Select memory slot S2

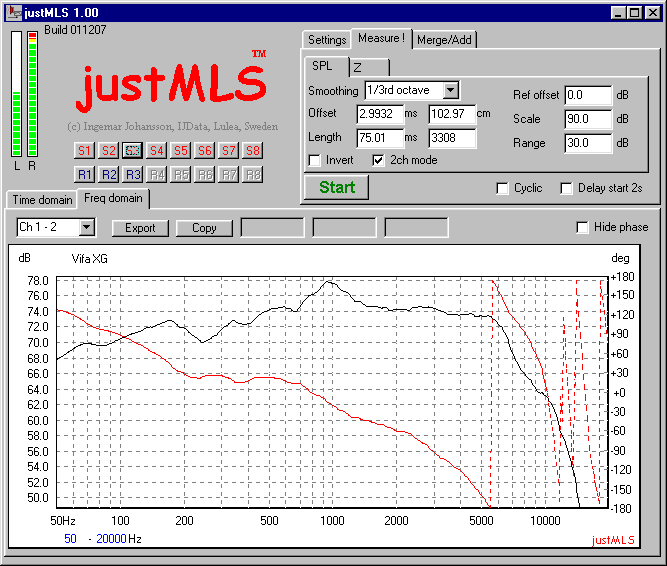(108, 151)
